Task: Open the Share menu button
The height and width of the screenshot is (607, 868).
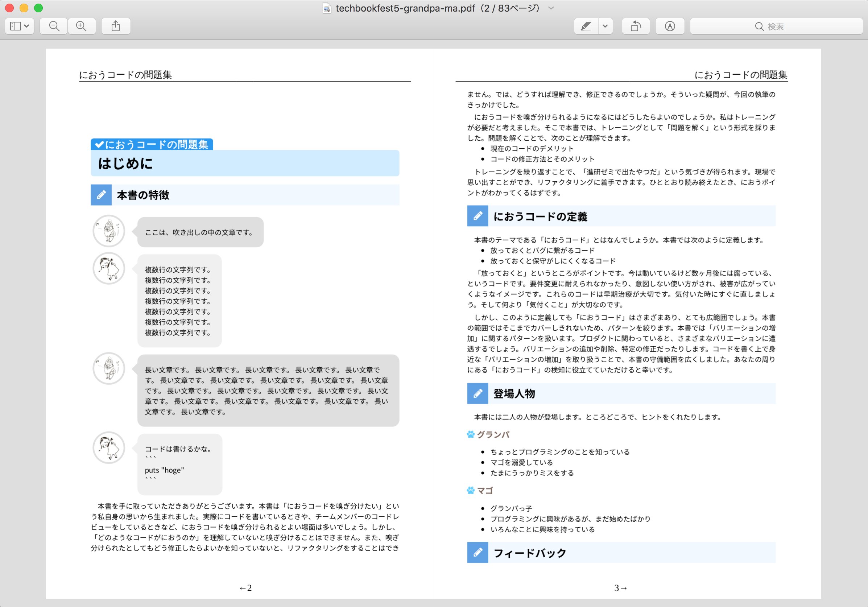Action: click(x=116, y=26)
